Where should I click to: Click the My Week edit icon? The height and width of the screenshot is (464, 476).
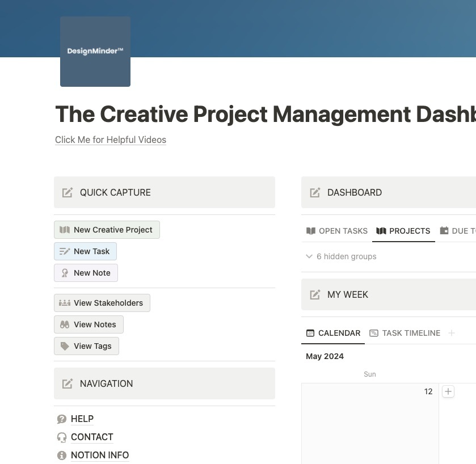pos(315,294)
